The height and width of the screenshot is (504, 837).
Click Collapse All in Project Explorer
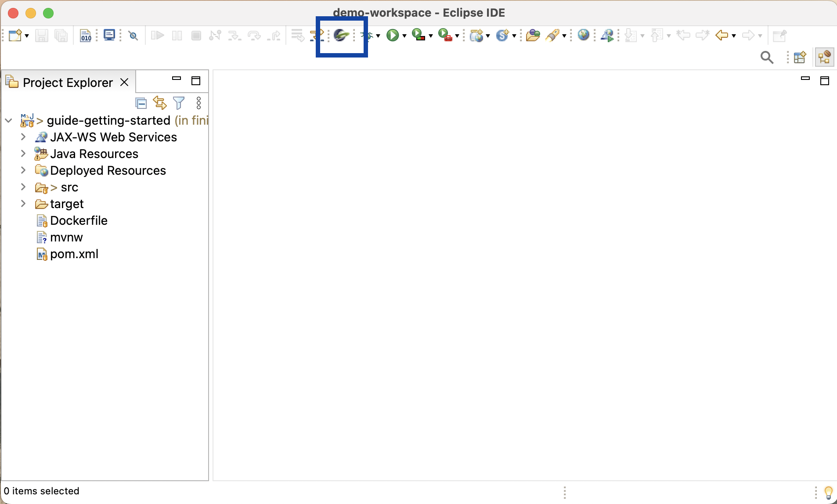141,103
